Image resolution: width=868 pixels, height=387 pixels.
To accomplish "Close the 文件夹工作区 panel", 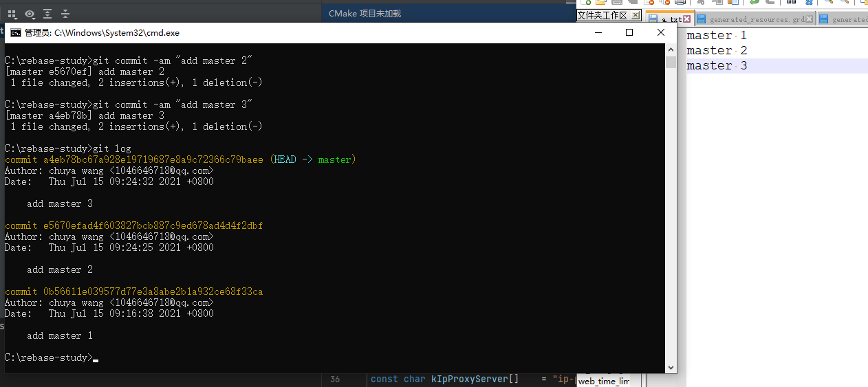I will (636, 15).
